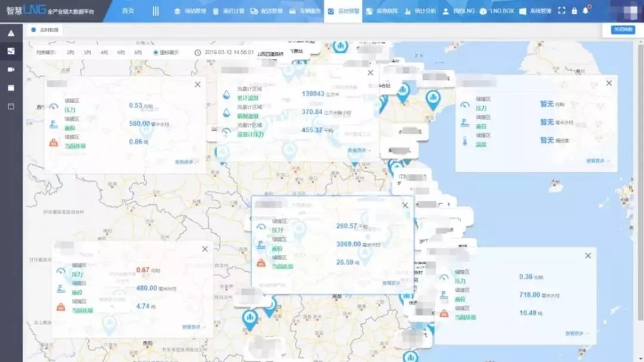Click the solid square icon in left sidebar

11,88
